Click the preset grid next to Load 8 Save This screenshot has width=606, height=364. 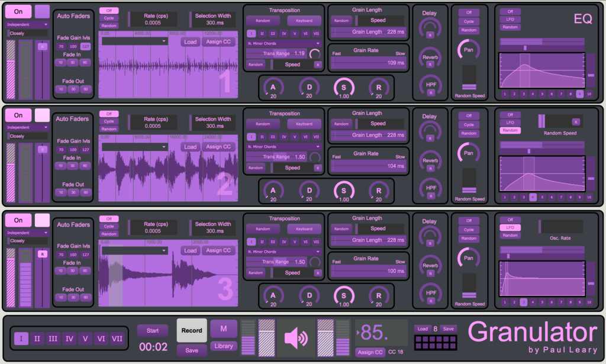[x=436, y=342]
